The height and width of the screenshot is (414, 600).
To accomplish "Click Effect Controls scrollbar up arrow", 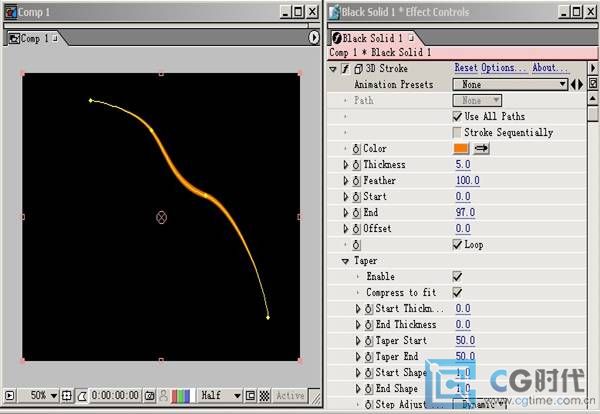I will (593, 99).
